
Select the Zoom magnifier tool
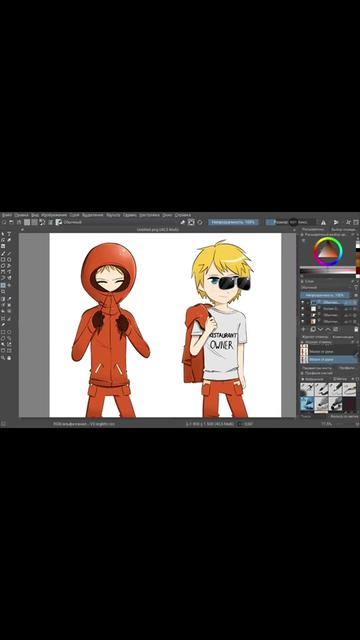(3, 358)
